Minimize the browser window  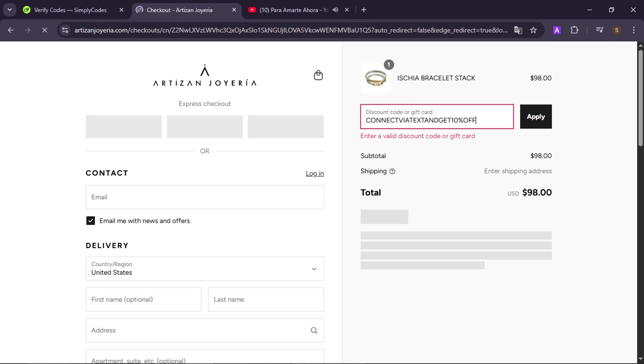point(589,9)
